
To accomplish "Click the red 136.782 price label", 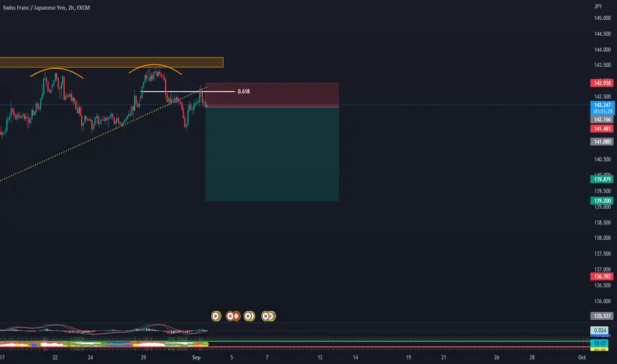I will [602, 277].
